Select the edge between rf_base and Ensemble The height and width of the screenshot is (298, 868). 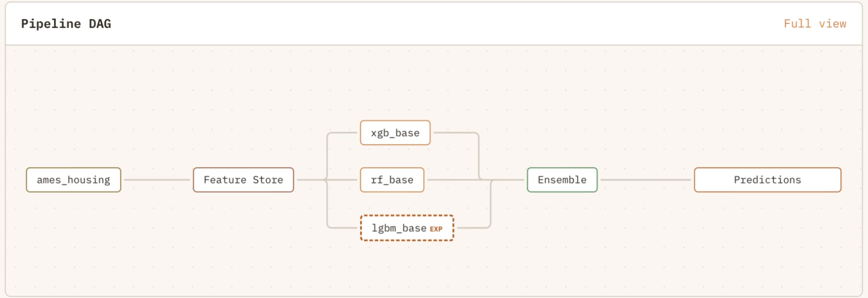[x=451, y=180]
